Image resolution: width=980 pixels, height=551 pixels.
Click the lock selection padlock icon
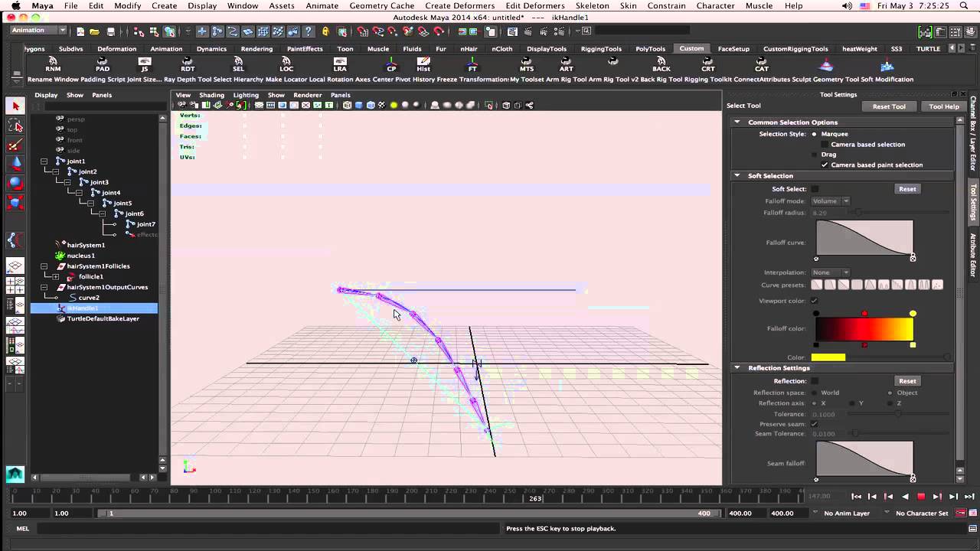click(325, 31)
